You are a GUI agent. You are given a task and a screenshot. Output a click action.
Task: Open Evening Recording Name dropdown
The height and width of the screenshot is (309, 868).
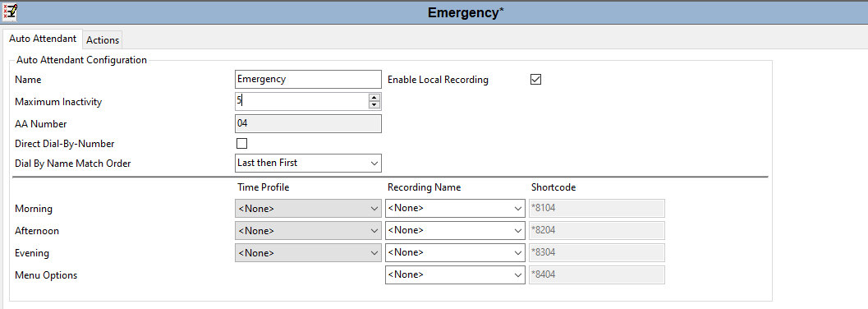(455, 252)
